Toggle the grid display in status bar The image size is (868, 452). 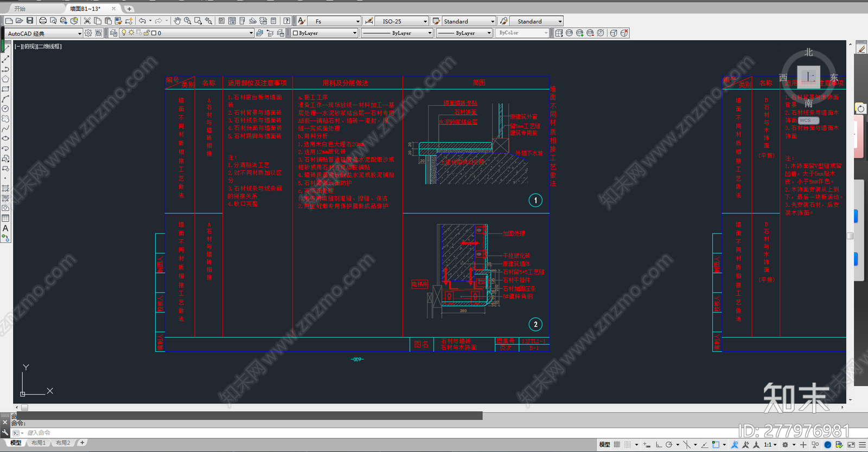click(617, 444)
